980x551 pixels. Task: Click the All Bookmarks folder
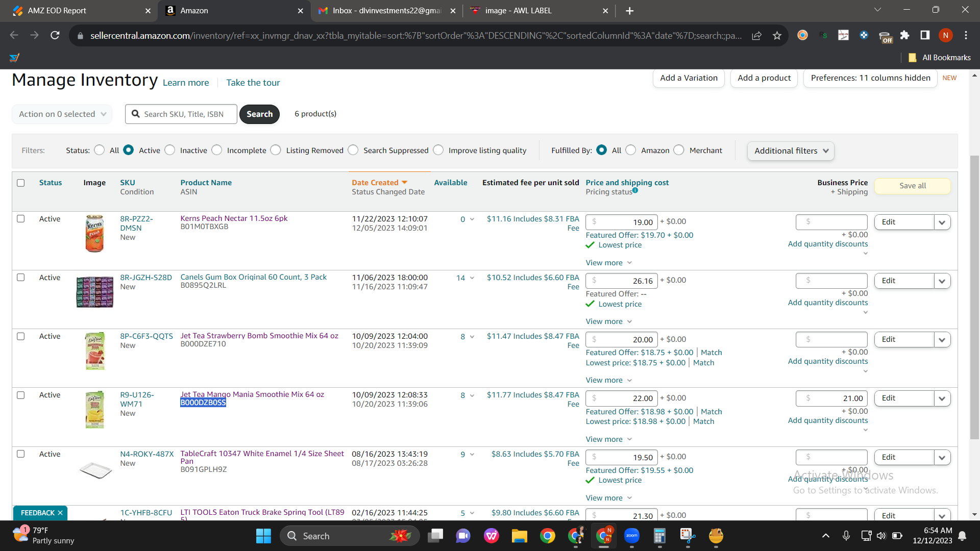940,58
